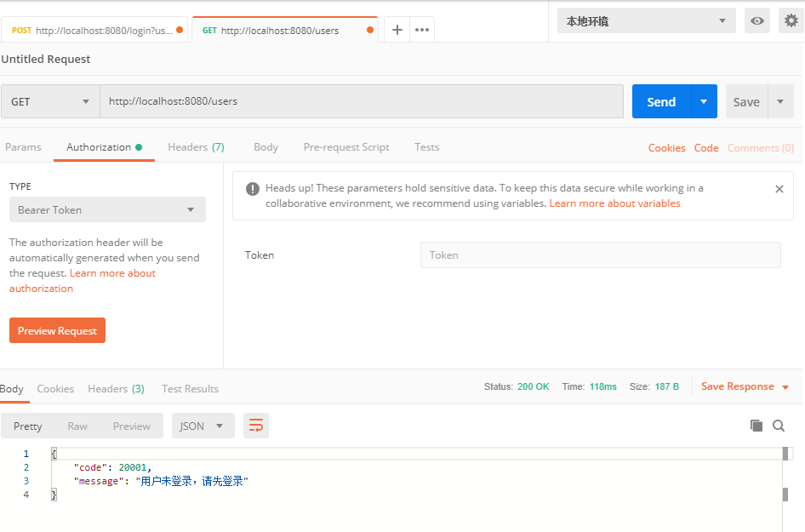Switch to the Headers (7) request tab
The image size is (805, 532).
coord(196,146)
